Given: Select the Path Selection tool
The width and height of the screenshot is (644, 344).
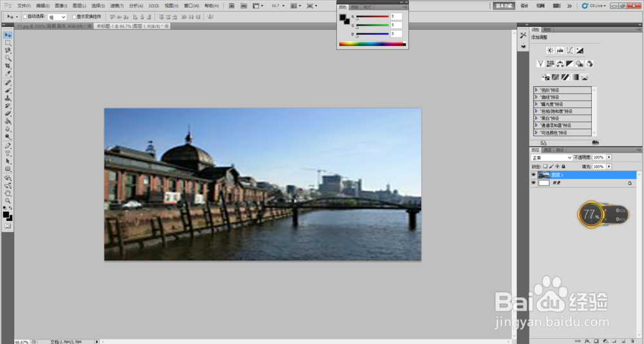Looking at the screenshot, I should point(8,161).
